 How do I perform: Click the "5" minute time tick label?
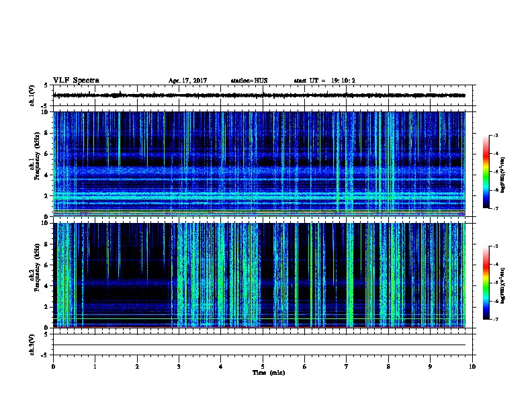(263, 367)
